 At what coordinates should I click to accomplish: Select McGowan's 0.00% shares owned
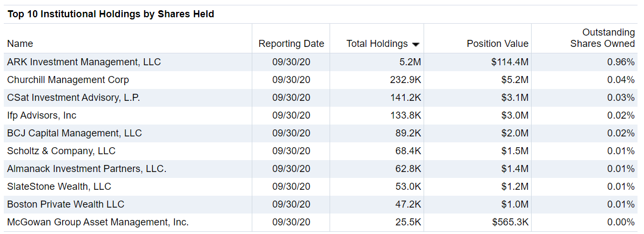(x=621, y=222)
